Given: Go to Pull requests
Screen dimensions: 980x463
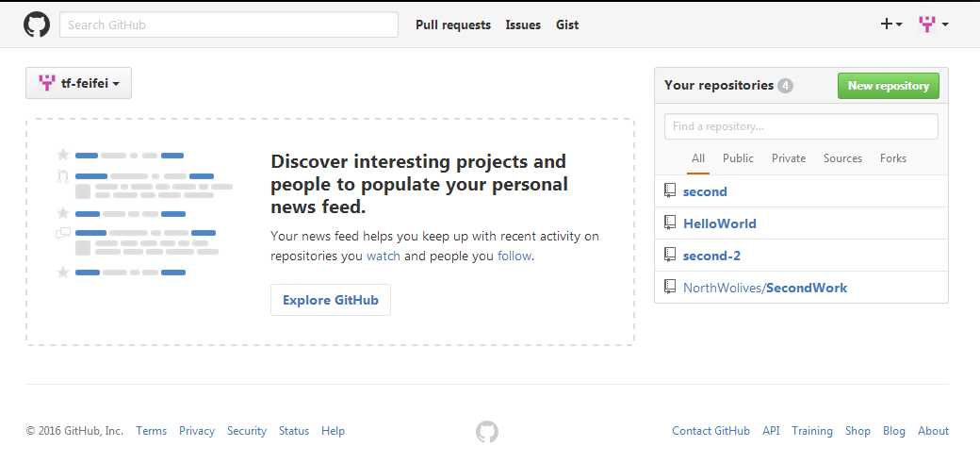Looking at the screenshot, I should 453,25.
